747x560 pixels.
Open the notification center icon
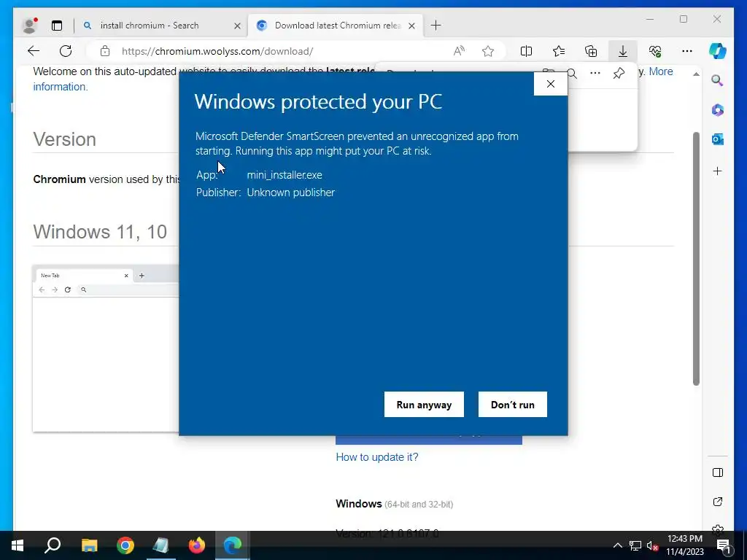(x=723, y=546)
